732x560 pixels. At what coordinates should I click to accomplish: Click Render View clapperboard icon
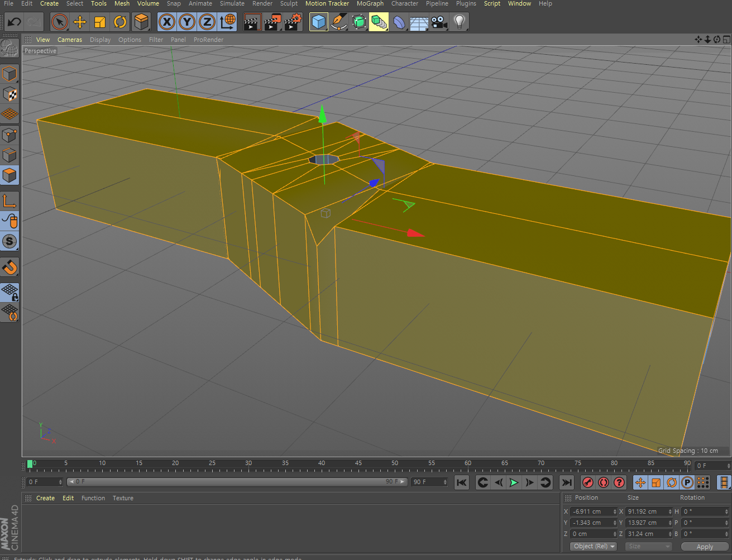pyautogui.click(x=252, y=22)
